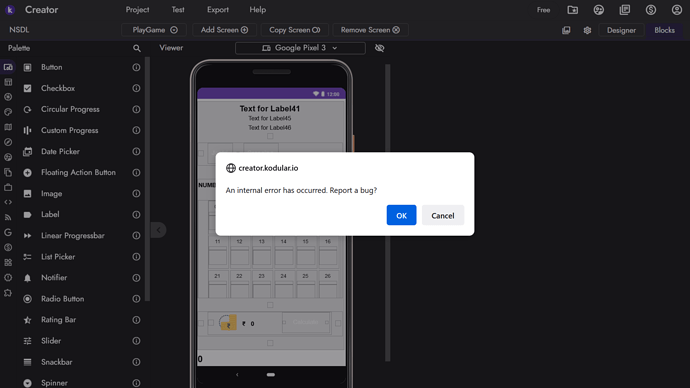Open the settings gear icon
Image resolution: width=690 pixels, height=388 pixels.
587,30
